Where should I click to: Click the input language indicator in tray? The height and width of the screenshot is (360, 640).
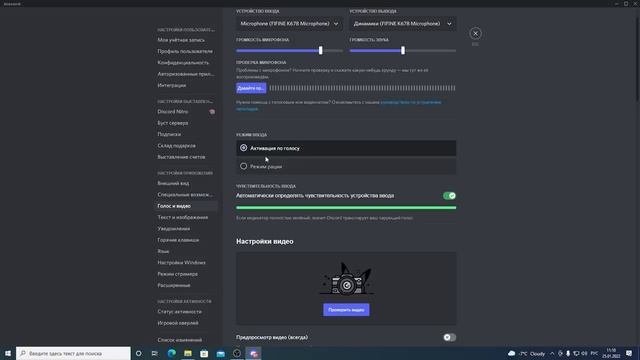tap(594, 353)
